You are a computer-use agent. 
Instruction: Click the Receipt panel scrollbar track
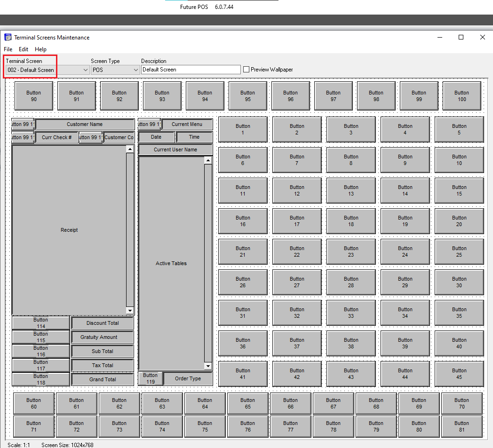pyautogui.click(x=130, y=230)
